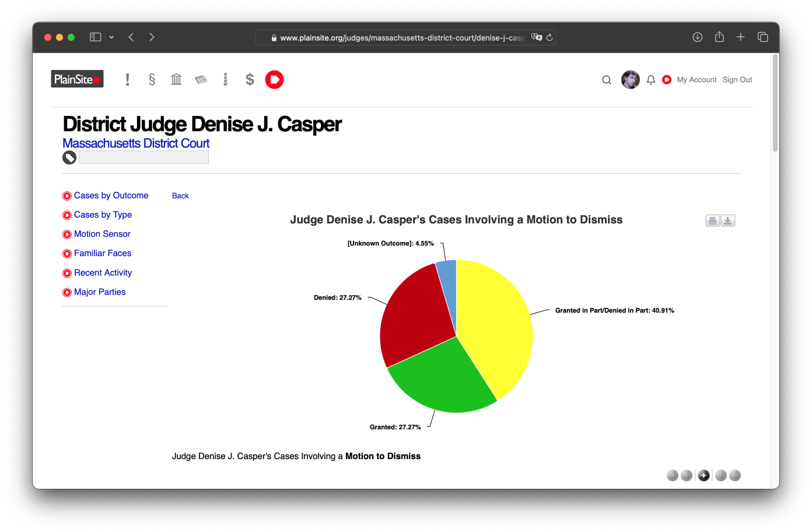Open Cases by Type

103,215
